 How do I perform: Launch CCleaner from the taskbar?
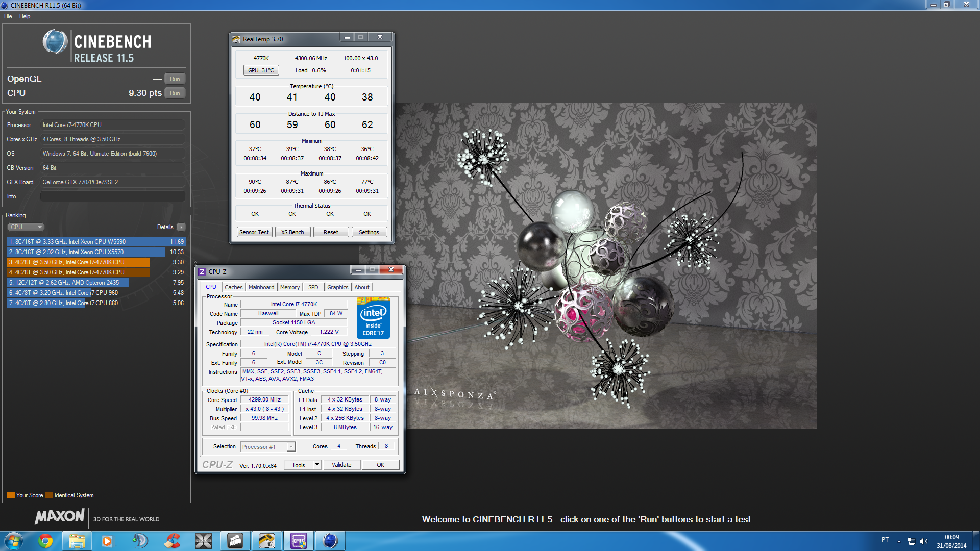[171, 541]
